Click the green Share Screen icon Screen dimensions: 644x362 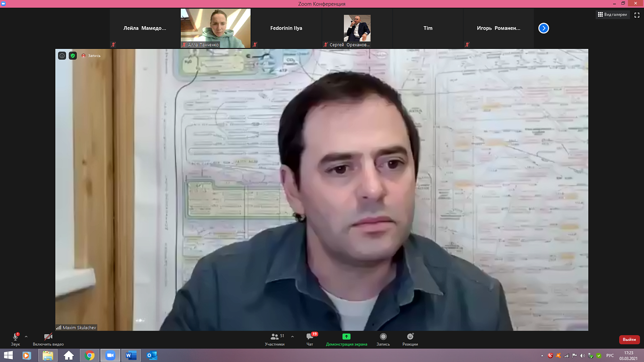point(346,337)
